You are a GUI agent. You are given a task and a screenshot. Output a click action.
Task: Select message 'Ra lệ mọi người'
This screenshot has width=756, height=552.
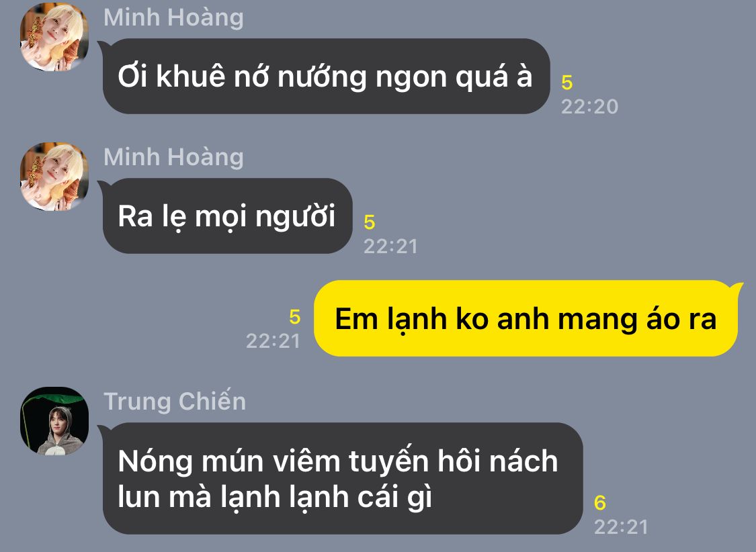click(227, 216)
